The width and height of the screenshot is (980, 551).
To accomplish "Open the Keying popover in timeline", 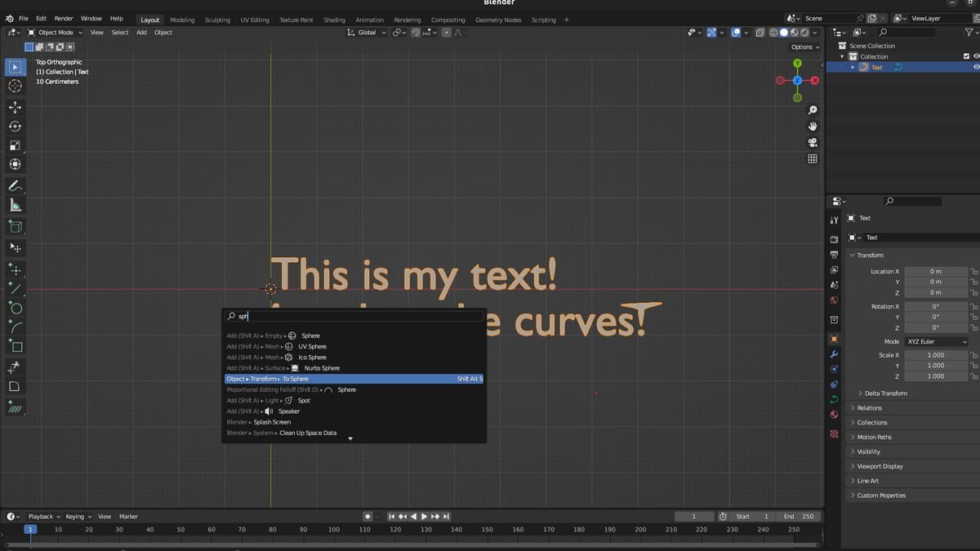I will 78,517.
